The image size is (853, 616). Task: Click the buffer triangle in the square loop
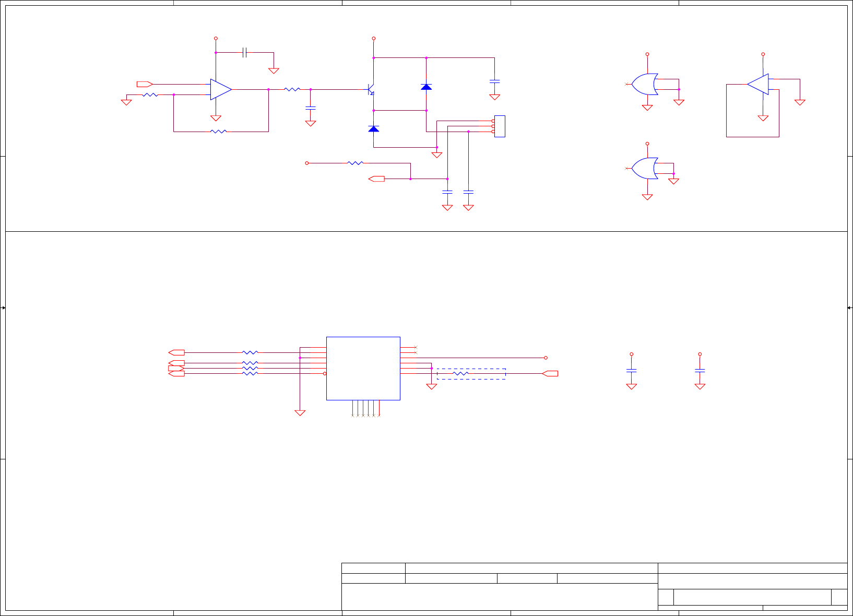click(758, 84)
